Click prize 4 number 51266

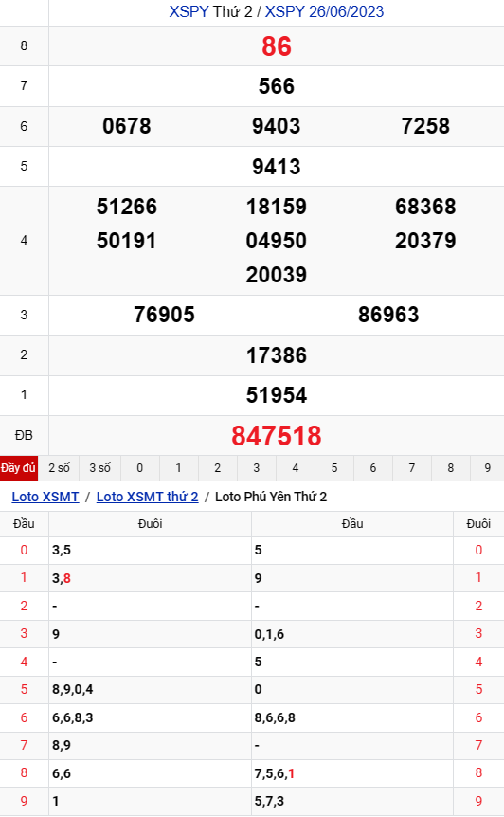pyautogui.click(x=127, y=207)
